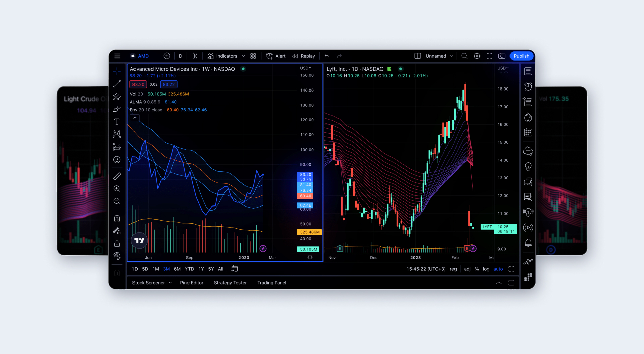Toggle percent scale
Viewport: 644px width, 354px height.
pos(477,269)
